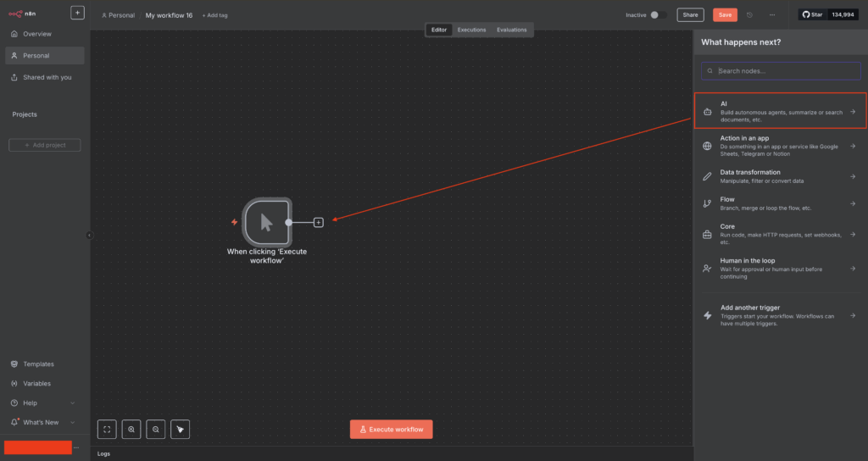Open the three-dot workflow options menu
This screenshot has width=868, height=461.
click(771, 15)
